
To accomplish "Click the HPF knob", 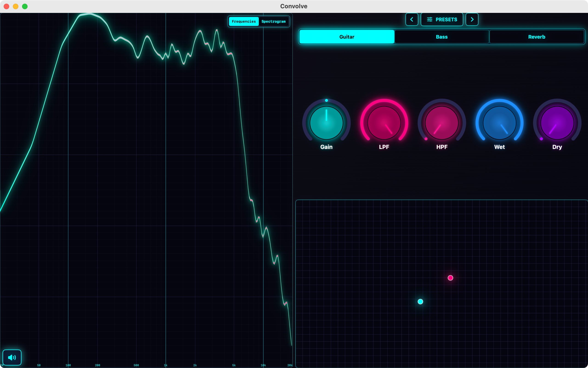I will [442, 123].
